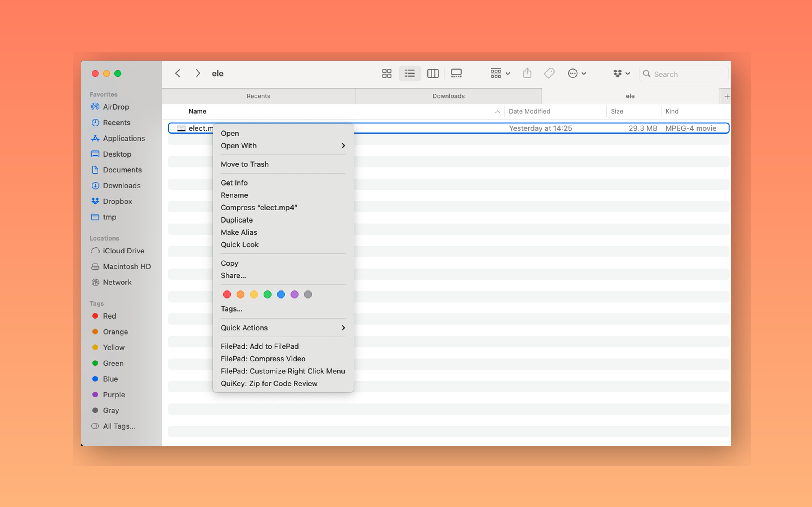Switch to the Downloads tab
This screenshot has width=812, height=507.
pyautogui.click(x=448, y=96)
